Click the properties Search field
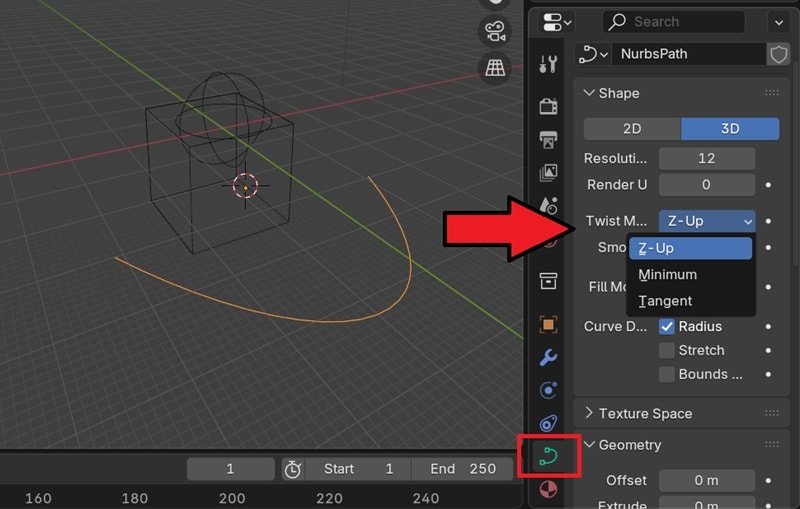 click(x=673, y=22)
